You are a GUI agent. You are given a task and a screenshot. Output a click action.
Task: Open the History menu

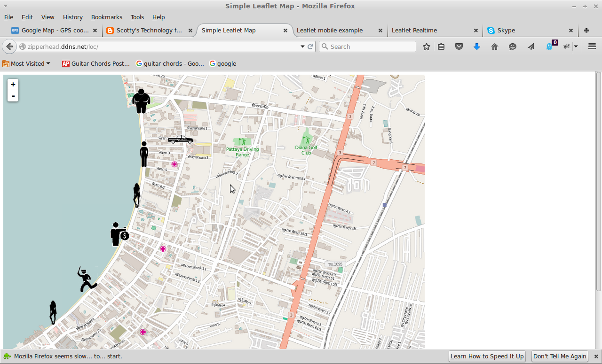[72, 17]
